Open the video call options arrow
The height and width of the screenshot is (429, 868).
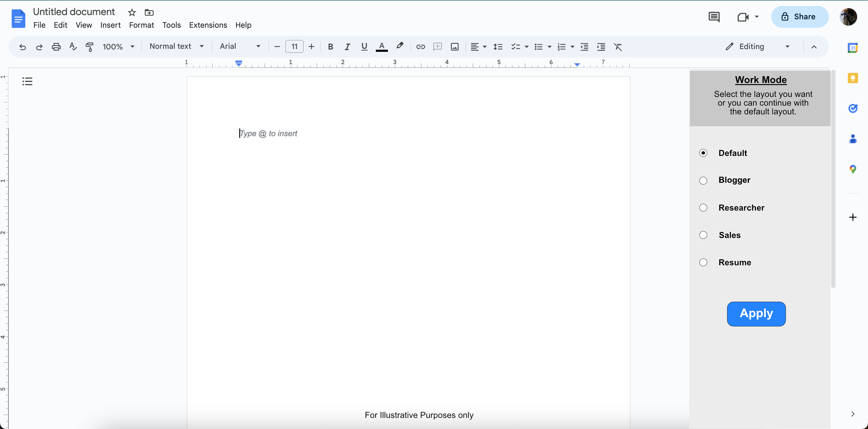click(x=757, y=17)
